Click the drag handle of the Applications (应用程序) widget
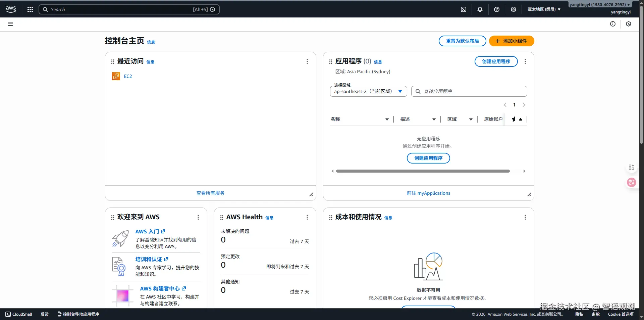 pos(331,62)
